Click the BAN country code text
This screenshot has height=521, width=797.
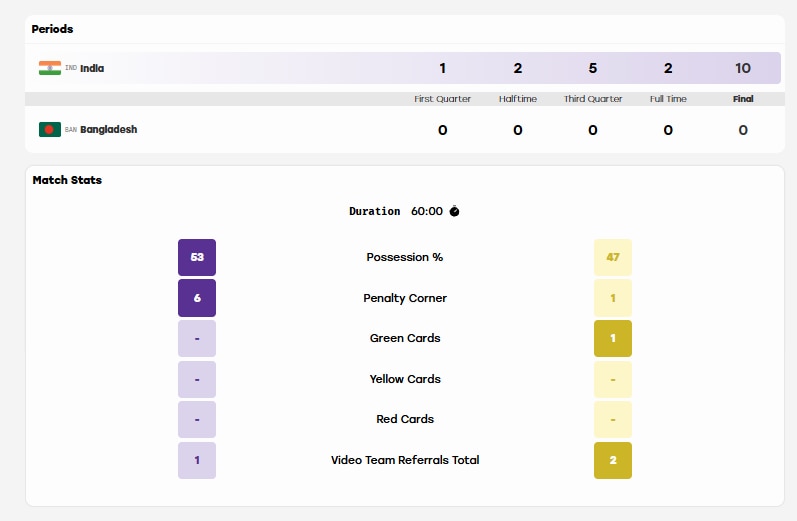(71, 130)
